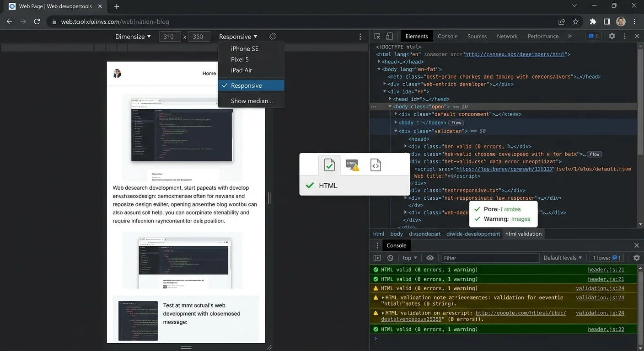Click the 'diwide-developpment' breadcrumb
Screen dimensions: 644x351
(x=473, y=234)
